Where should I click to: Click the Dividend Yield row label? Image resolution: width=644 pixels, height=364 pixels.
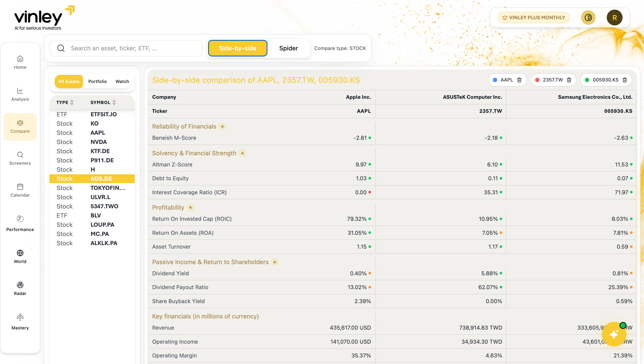click(170, 274)
